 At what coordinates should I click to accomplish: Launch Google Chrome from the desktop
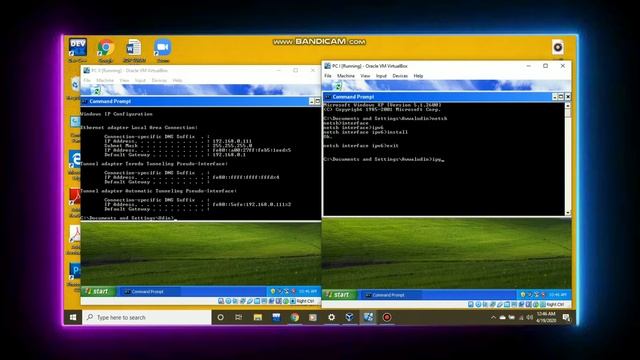click(x=106, y=50)
